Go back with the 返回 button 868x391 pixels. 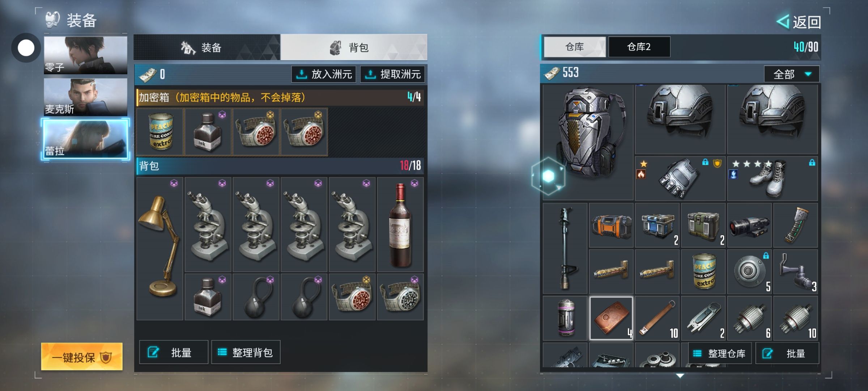tap(799, 22)
